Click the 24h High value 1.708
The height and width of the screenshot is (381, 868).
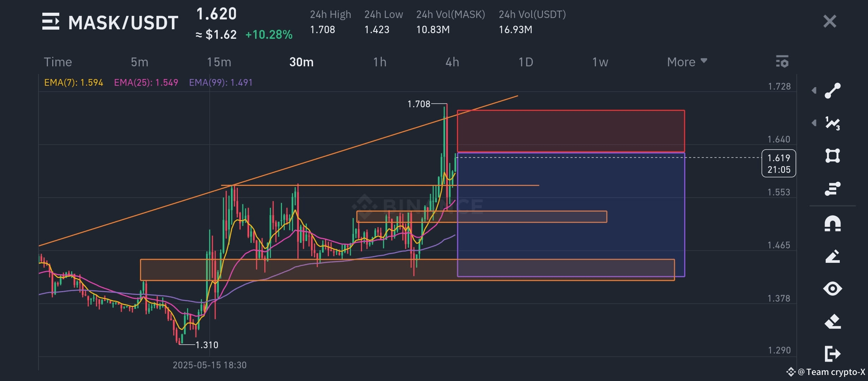(x=322, y=30)
